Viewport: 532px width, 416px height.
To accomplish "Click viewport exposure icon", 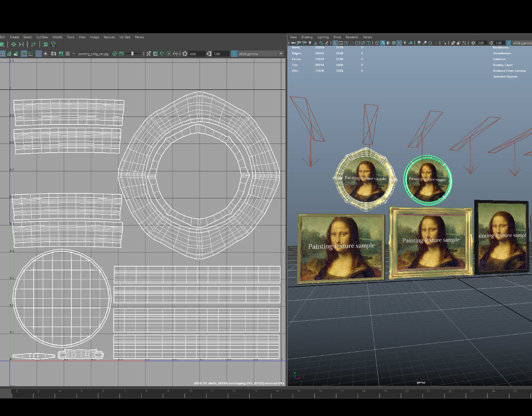I will (x=473, y=43).
